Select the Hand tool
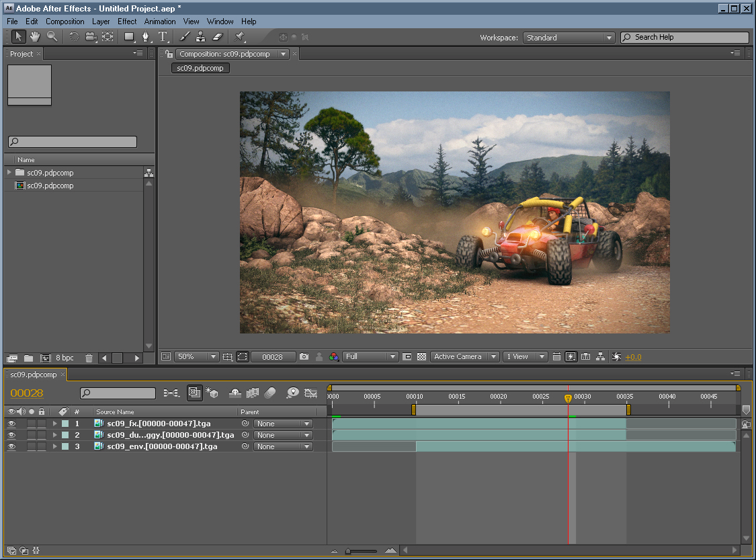 [35, 37]
